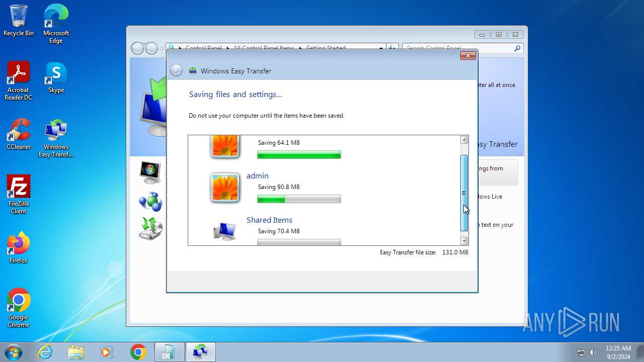
Task: Maximize the Control Panel window
Action: [x=499, y=35]
